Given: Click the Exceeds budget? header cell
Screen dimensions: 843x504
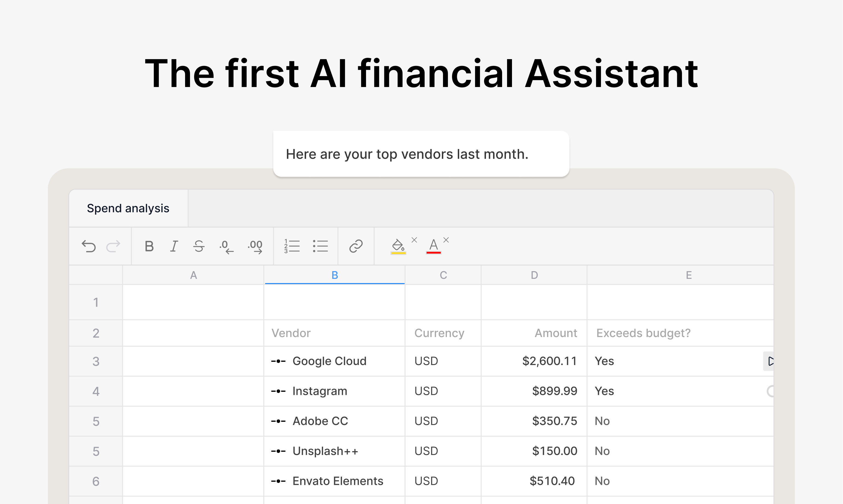Looking at the screenshot, I should coord(681,333).
